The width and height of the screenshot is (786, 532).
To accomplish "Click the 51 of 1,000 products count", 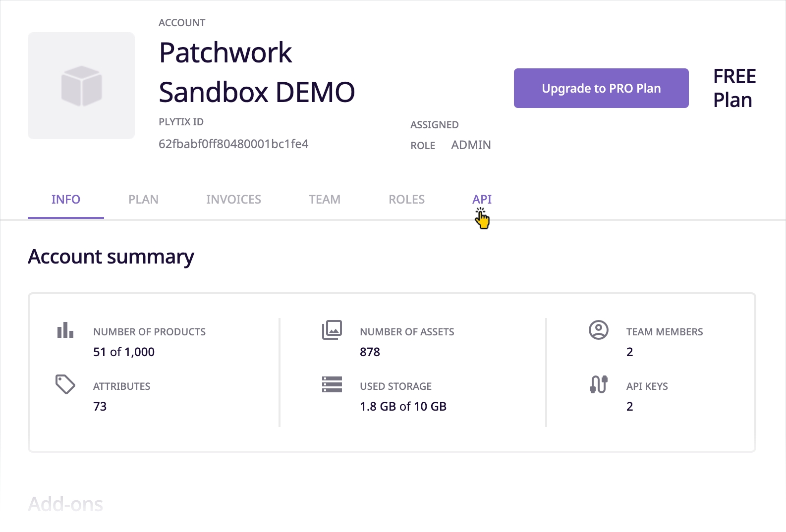I will coord(124,352).
